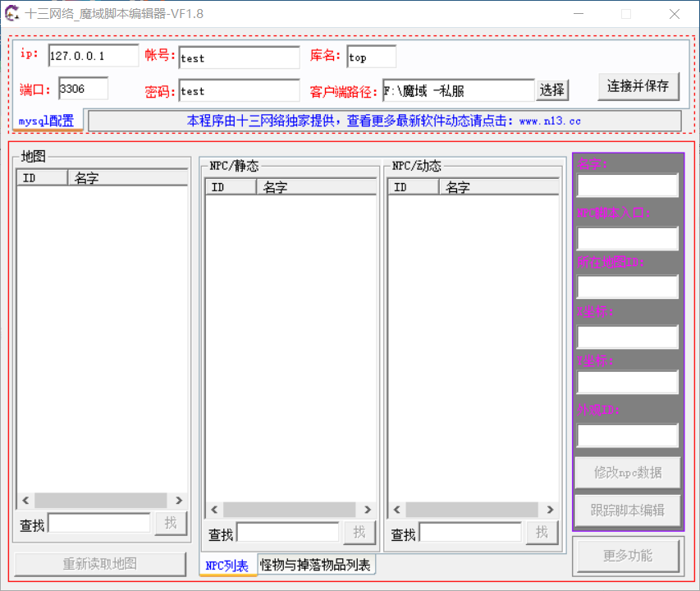
Task: Click right scroll arrow in NPC/静态 list
Action: (x=368, y=510)
